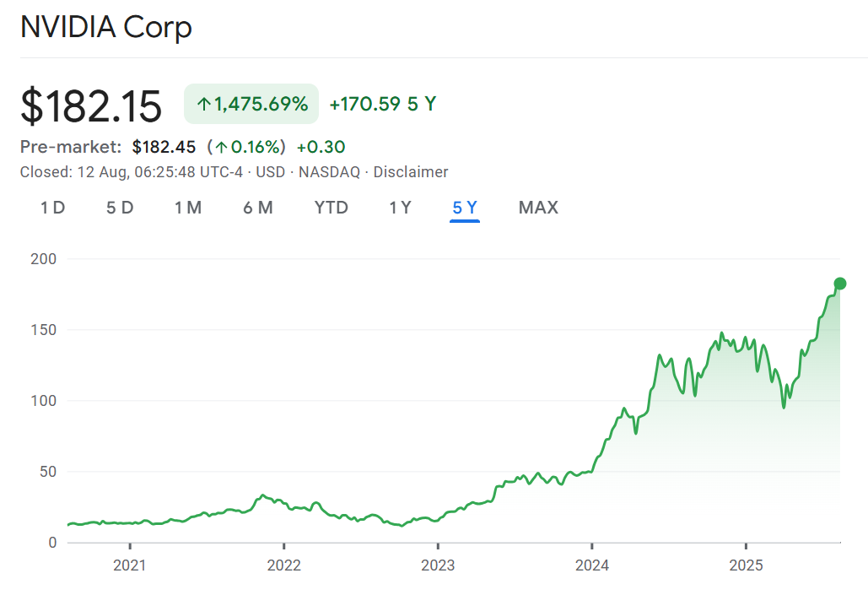The height and width of the screenshot is (595, 868).
Task: Select the 6 M range tab
Action: pos(258,208)
